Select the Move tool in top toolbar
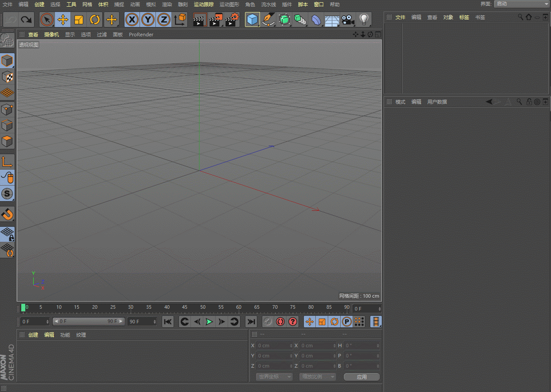Viewport: 551px width, 392px height. (63, 20)
